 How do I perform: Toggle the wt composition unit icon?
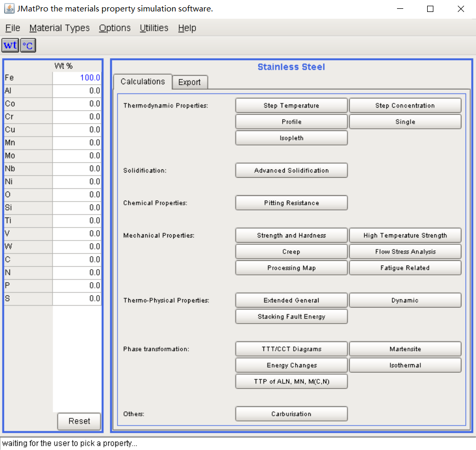10,45
